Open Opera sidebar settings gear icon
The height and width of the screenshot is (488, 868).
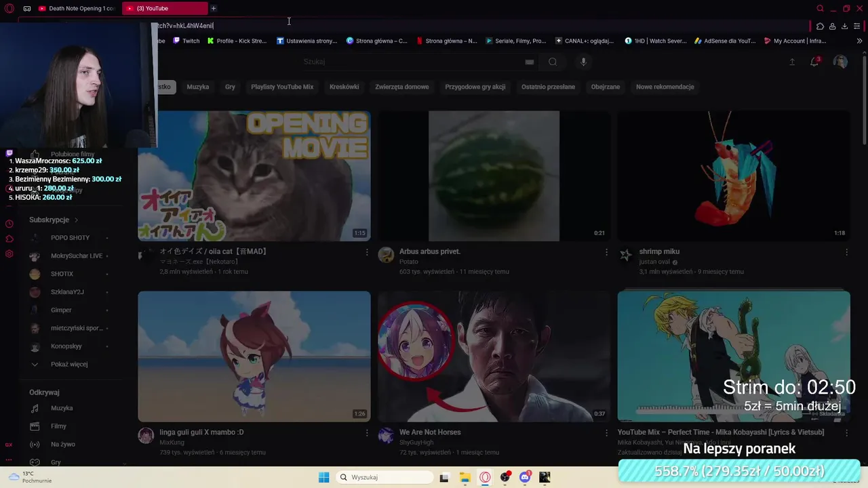pyautogui.click(x=9, y=253)
